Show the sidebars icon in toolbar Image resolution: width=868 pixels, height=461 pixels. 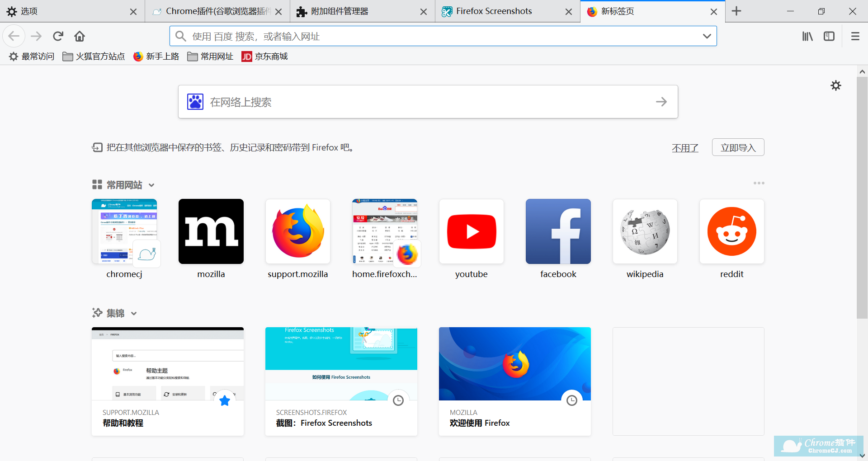click(829, 36)
